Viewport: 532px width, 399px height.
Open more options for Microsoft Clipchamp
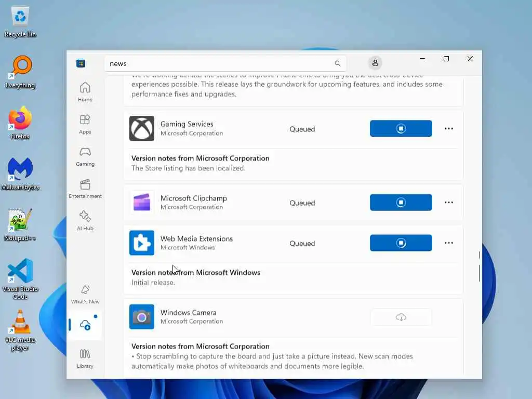click(448, 203)
